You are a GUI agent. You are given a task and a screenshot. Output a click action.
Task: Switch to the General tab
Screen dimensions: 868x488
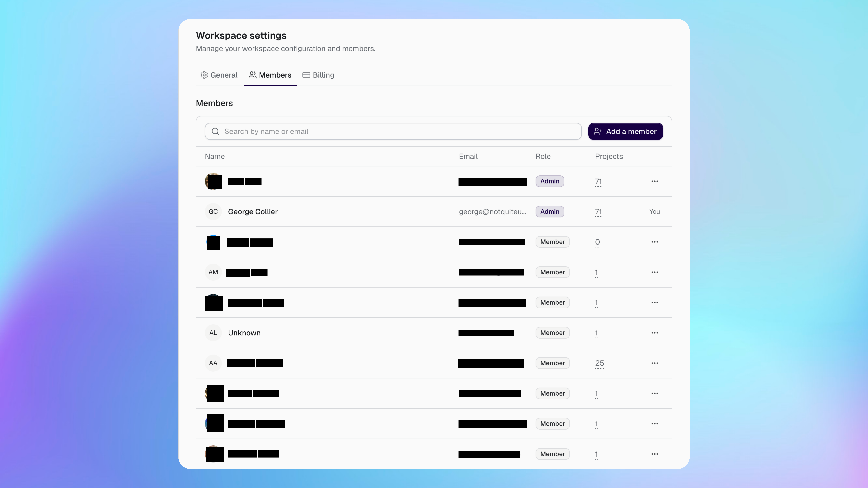coord(219,75)
